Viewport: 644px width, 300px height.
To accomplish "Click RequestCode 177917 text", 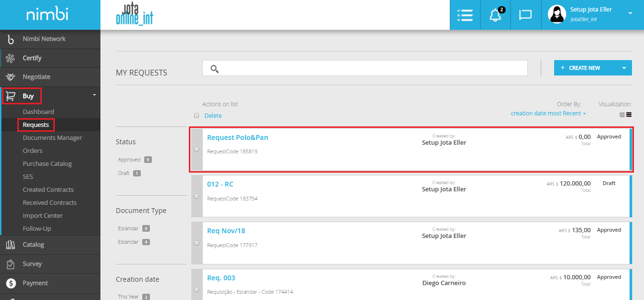I will pyautogui.click(x=232, y=245).
